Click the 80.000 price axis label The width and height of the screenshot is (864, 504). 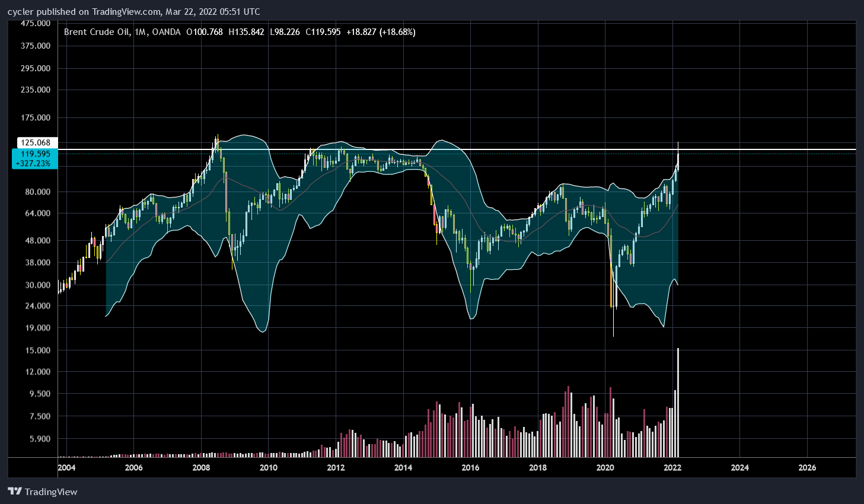(x=37, y=192)
